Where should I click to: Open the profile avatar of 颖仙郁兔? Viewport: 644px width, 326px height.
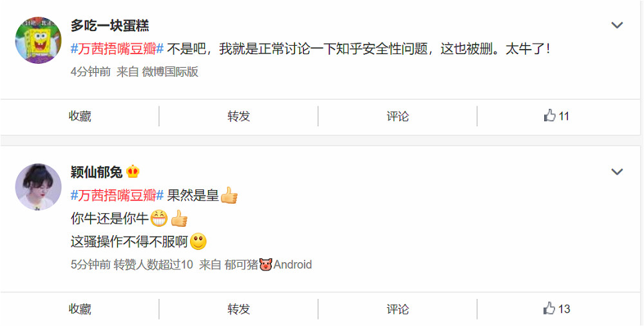(x=38, y=187)
